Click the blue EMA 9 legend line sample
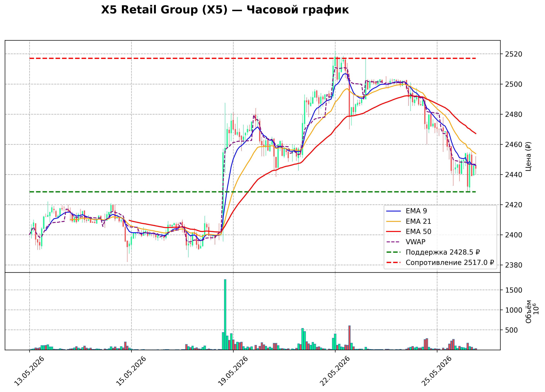This screenshot has height=392, width=545. point(394,211)
